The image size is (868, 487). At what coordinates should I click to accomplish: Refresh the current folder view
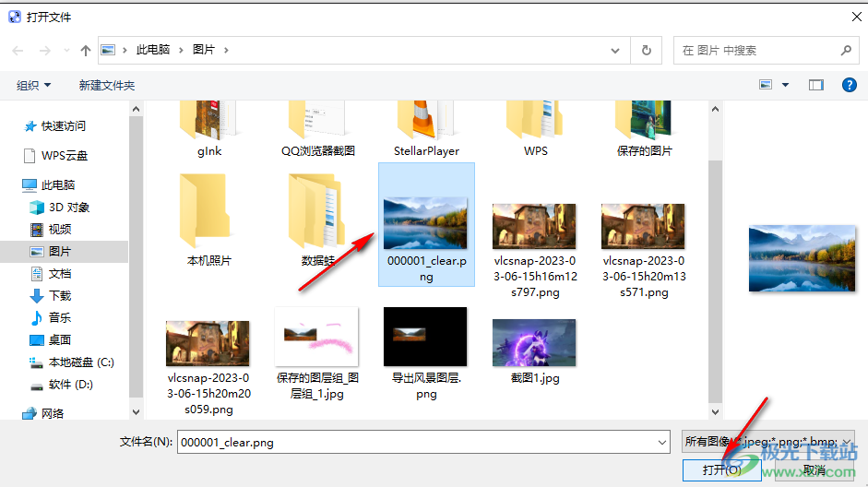pyautogui.click(x=646, y=51)
